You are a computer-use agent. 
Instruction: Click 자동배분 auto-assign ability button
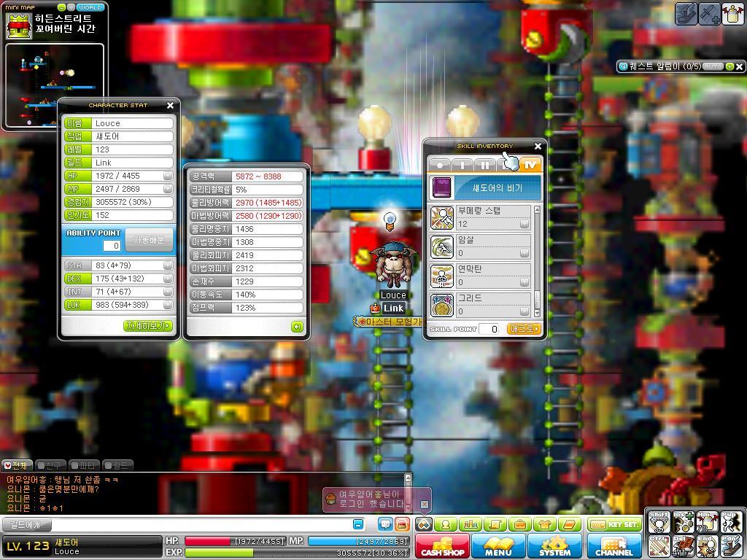(149, 240)
